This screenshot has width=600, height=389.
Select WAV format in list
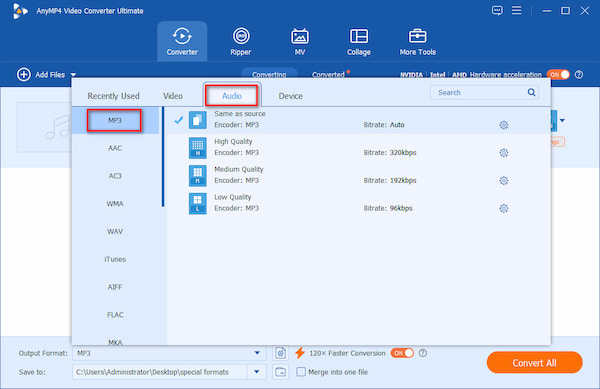pos(115,231)
